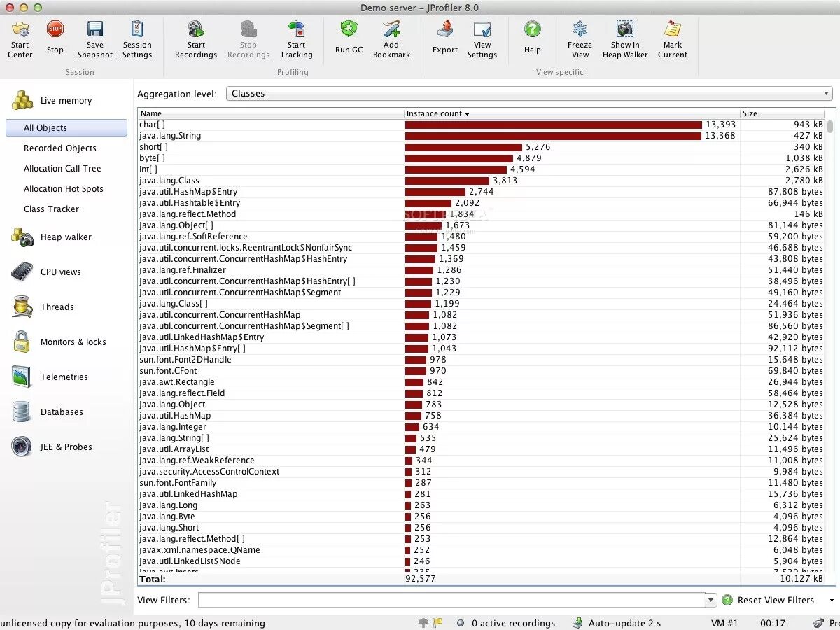The height and width of the screenshot is (630, 840).
Task: Select java.lang.String row
Action: (x=482, y=136)
